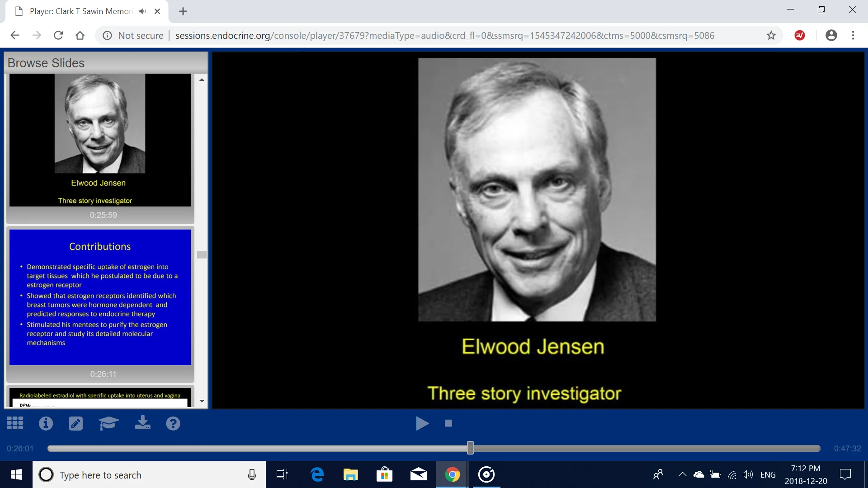Open the help question mark icon
The width and height of the screenshot is (868, 488).
pos(173,423)
